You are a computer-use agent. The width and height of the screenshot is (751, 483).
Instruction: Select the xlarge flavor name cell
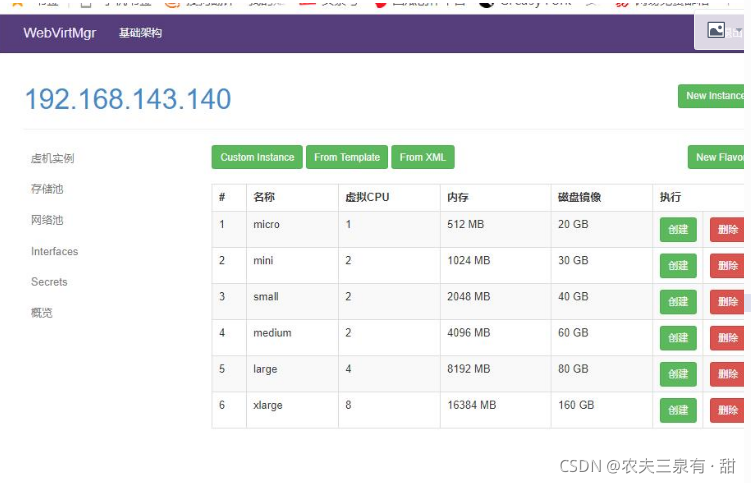click(292, 410)
